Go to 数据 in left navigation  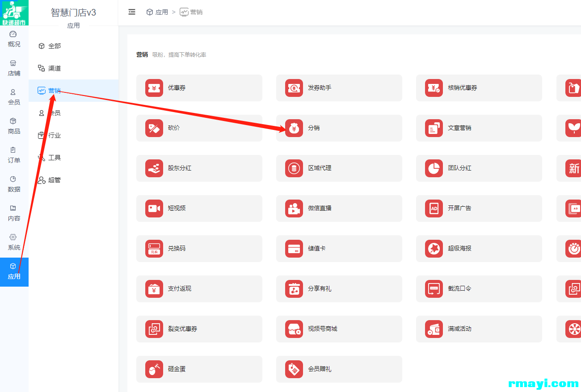tap(14, 184)
